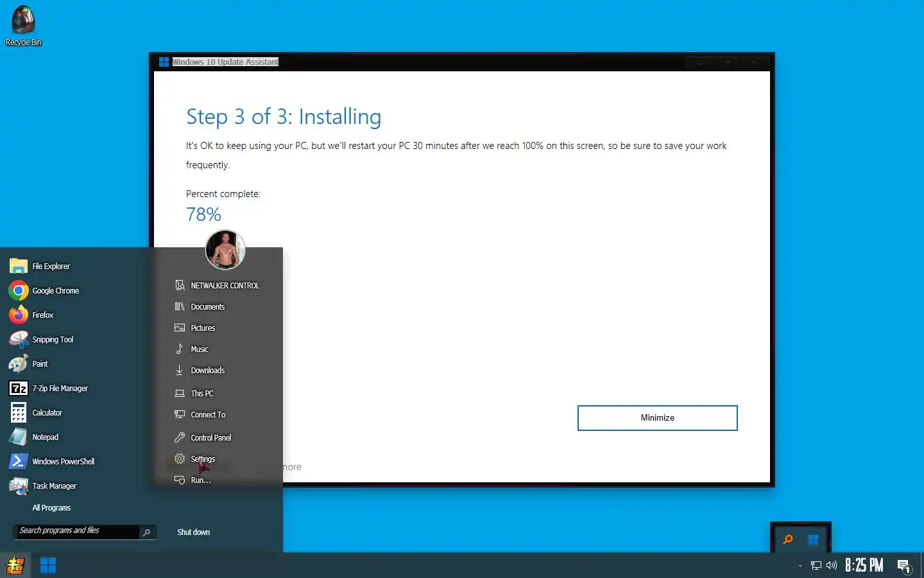Viewport: 924px width, 578px height.
Task: Click the blue Windows icon in the tray popup
Action: 813,539
